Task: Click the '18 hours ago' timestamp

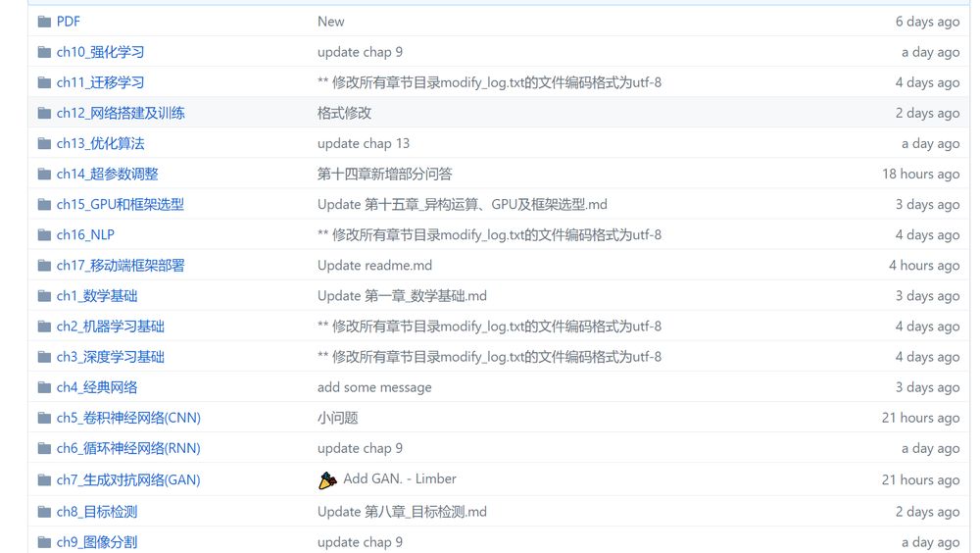Action: [x=920, y=174]
